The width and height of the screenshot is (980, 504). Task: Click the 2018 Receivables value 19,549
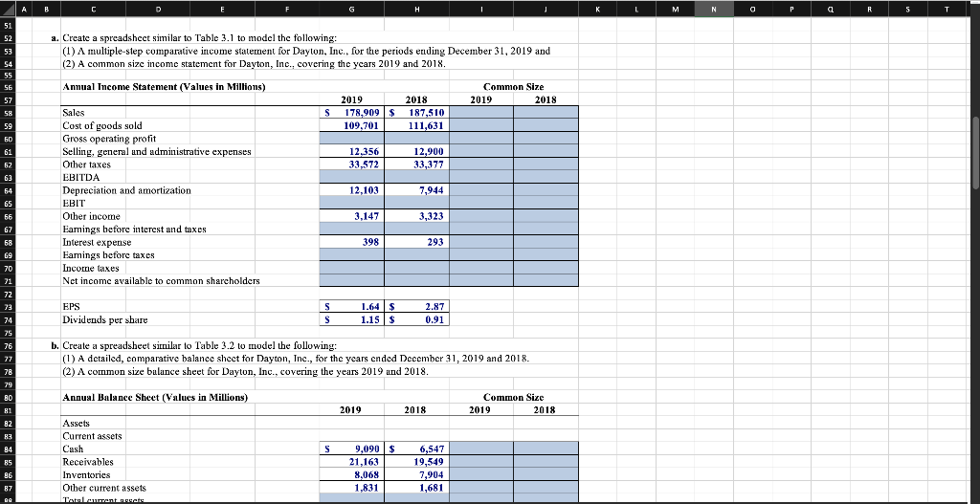(x=417, y=462)
